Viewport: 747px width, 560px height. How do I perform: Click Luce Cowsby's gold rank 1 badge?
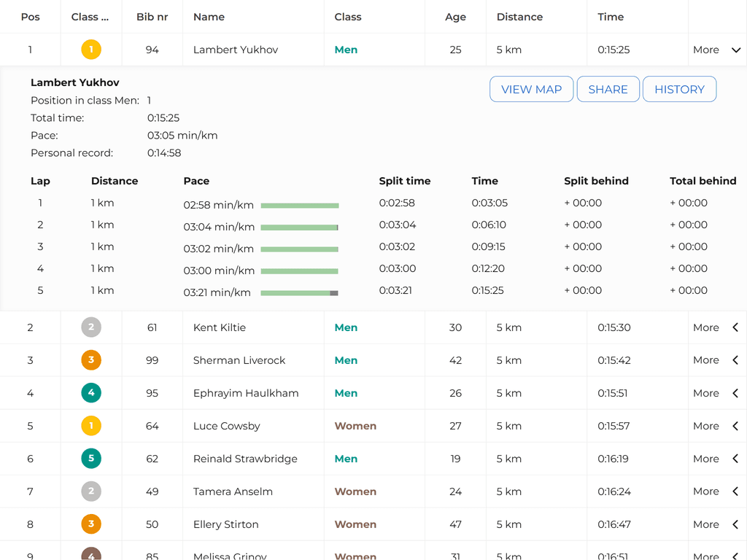click(x=91, y=426)
